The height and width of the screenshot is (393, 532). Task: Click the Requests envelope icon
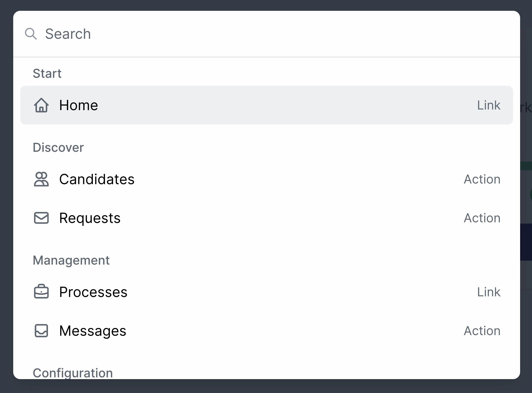tap(41, 218)
